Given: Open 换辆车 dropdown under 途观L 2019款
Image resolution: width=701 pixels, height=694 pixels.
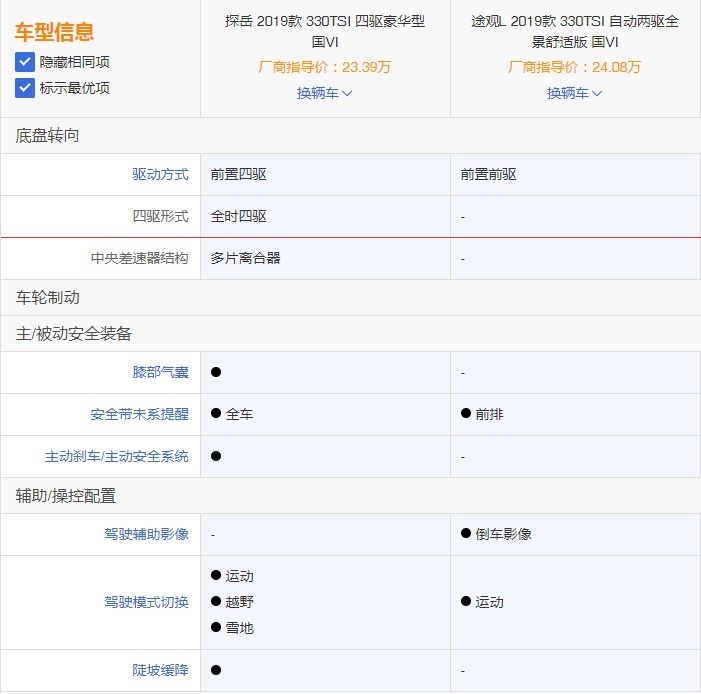Looking at the screenshot, I should click(574, 93).
